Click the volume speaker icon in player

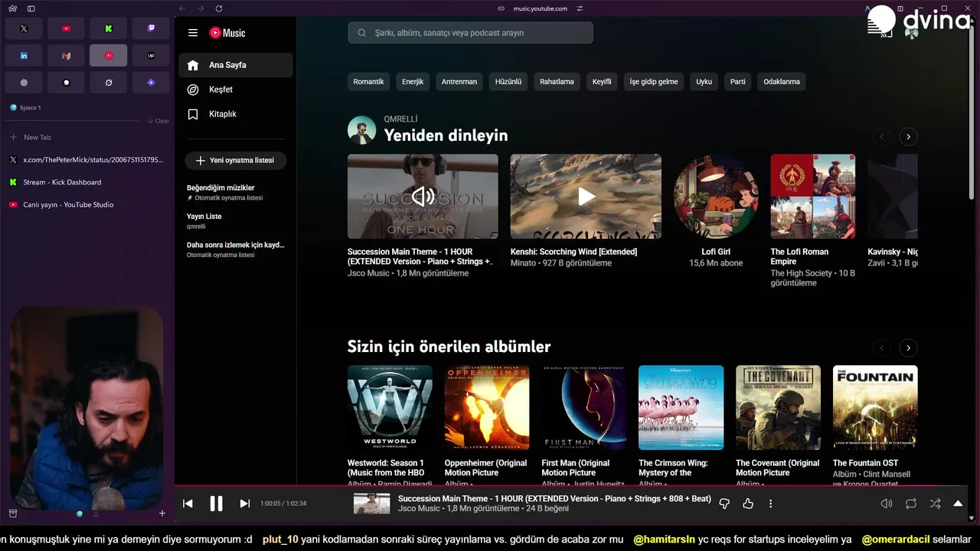coord(887,504)
